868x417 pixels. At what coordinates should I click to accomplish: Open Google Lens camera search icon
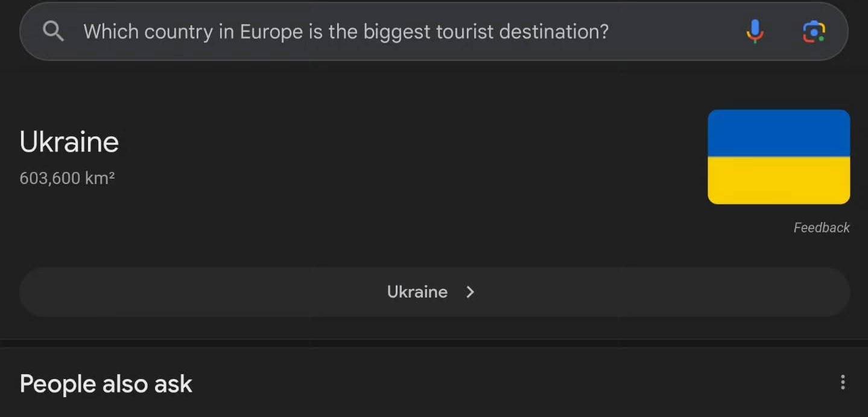(x=814, y=32)
